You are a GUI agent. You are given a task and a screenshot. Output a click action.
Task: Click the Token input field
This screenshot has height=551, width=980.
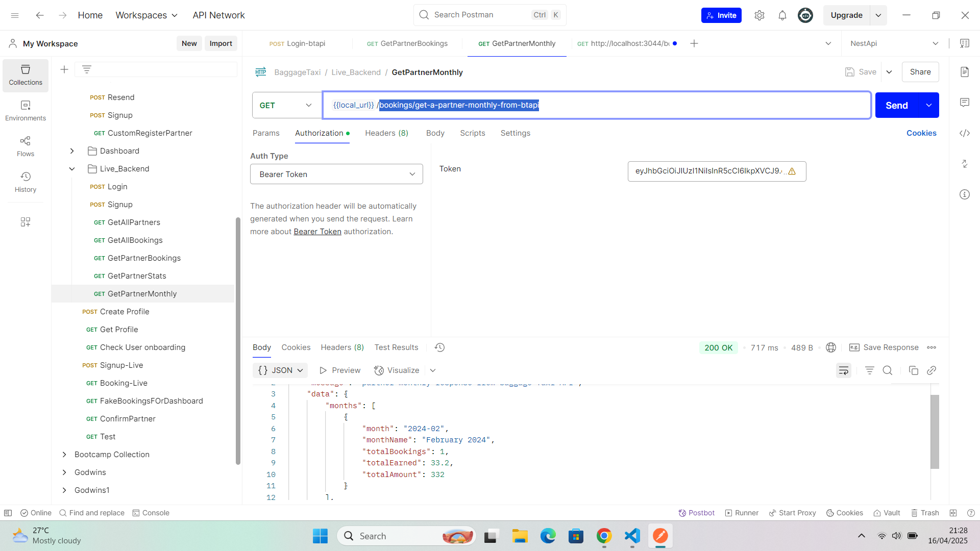pyautogui.click(x=717, y=171)
